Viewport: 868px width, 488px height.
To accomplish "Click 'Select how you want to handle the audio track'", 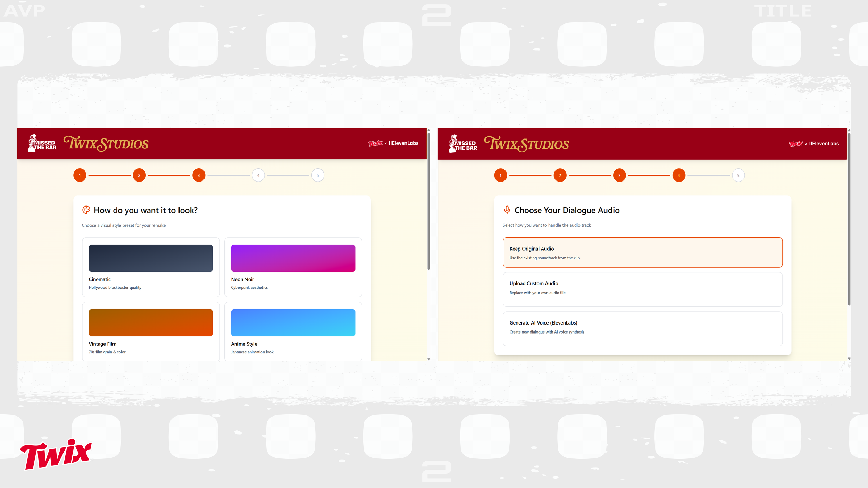I will point(546,225).
